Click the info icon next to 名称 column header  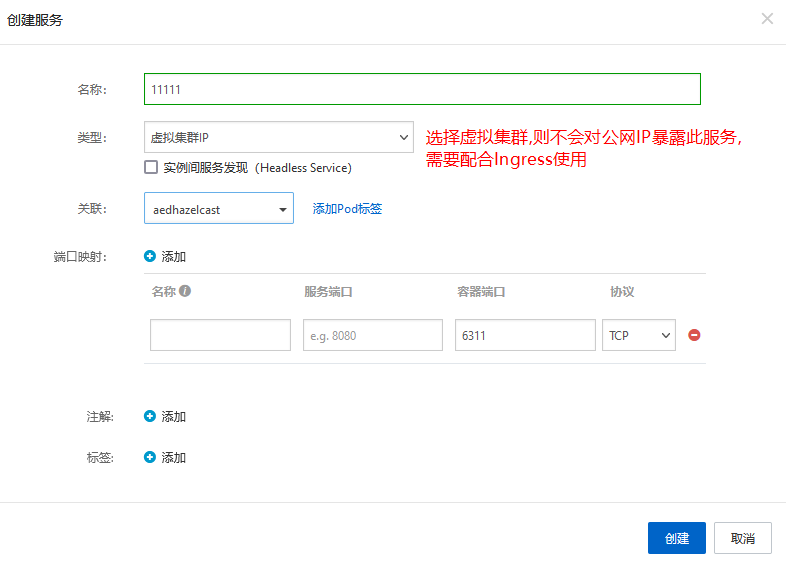185,292
